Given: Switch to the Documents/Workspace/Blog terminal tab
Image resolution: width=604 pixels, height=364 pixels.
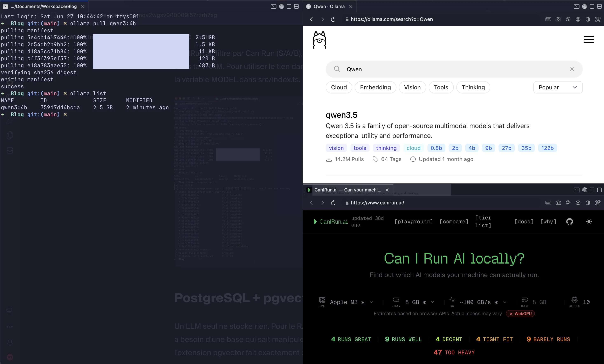Looking at the screenshot, I should [x=44, y=6].
